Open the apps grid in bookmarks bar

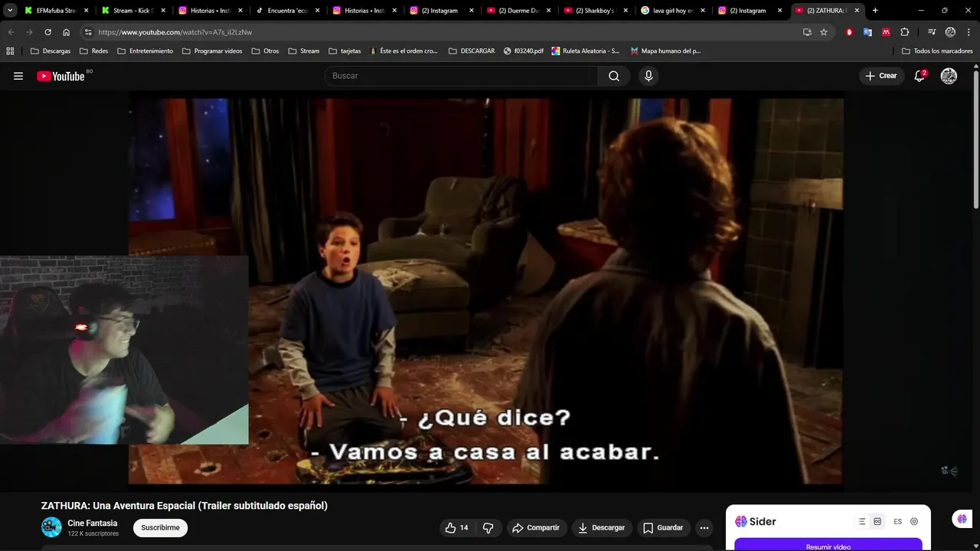click(10, 51)
